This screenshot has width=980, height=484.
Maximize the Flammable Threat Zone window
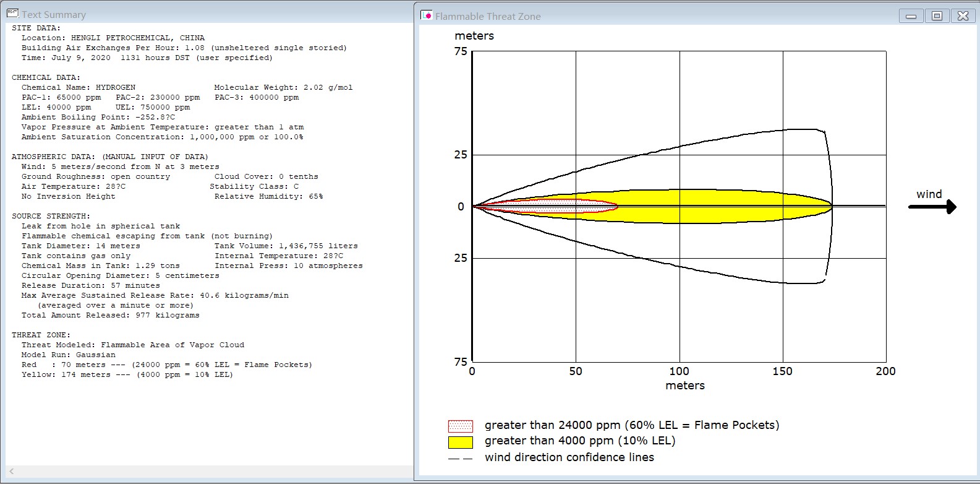(x=937, y=16)
